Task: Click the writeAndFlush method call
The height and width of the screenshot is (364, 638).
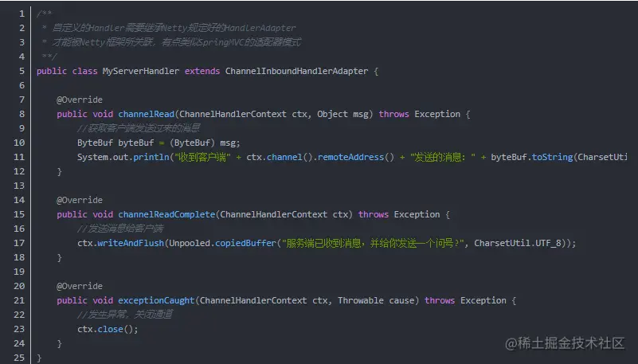Action: 131,243
